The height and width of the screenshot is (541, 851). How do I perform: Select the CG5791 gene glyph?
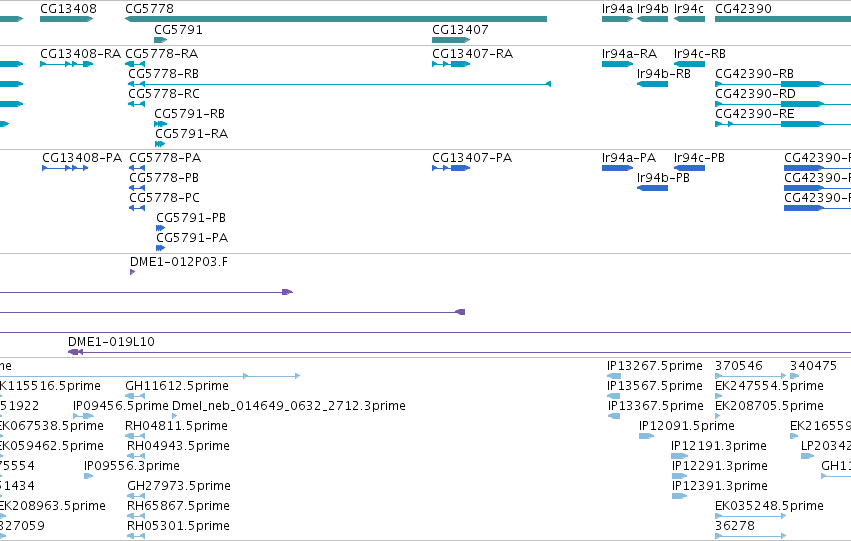(161, 40)
